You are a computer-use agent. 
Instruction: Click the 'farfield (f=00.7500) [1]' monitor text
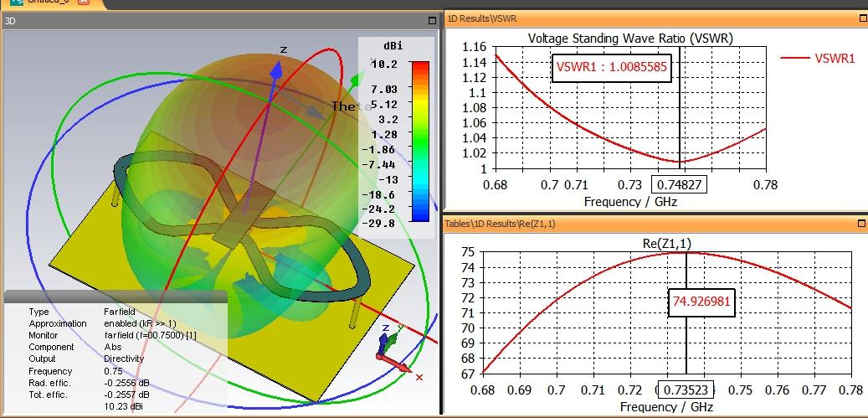point(150,336)
